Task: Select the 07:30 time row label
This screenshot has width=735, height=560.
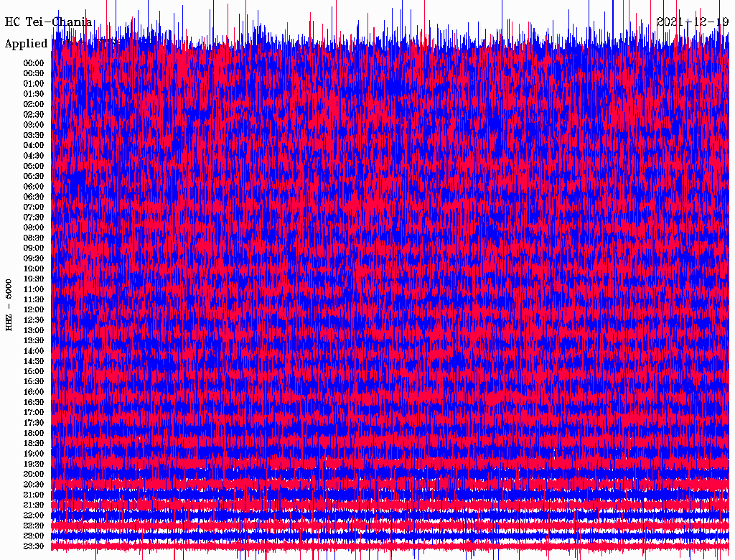Action: [34, 218]
